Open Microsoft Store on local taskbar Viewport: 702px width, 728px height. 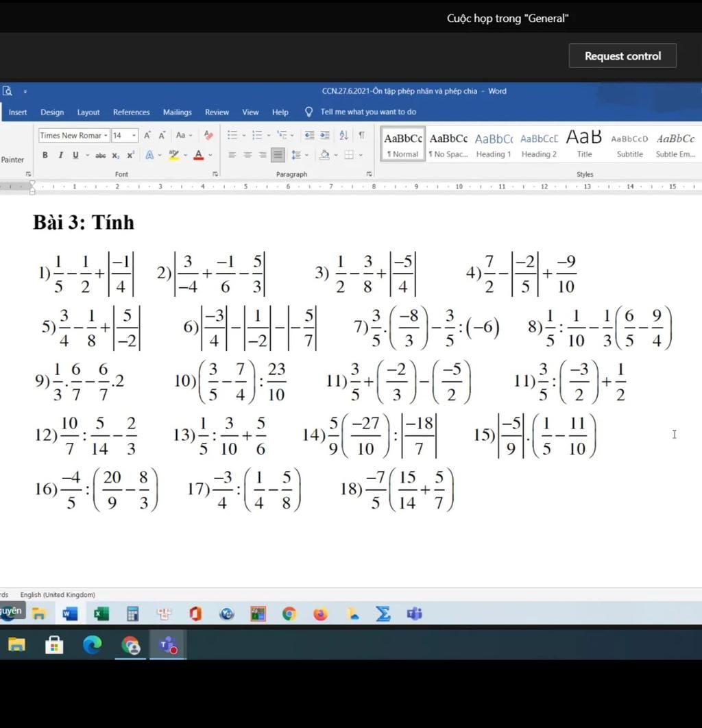pos(54,645)
